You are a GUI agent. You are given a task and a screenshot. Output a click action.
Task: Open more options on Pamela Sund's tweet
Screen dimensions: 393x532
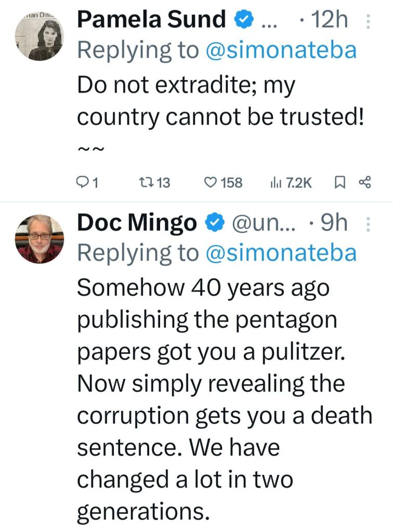tap(368, 21)
